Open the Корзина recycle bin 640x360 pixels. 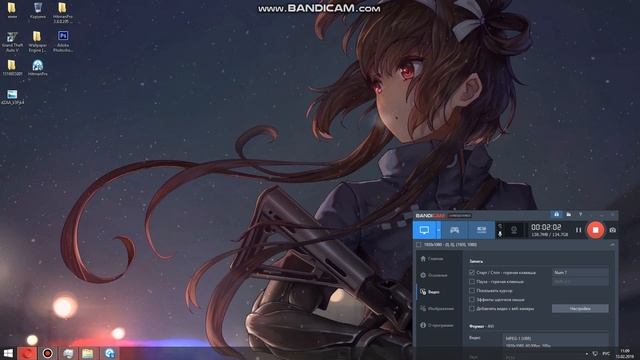[x=38, y=11]
